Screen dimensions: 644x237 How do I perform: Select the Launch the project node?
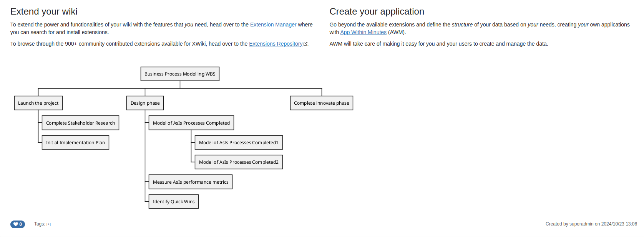tap(38, 103)
